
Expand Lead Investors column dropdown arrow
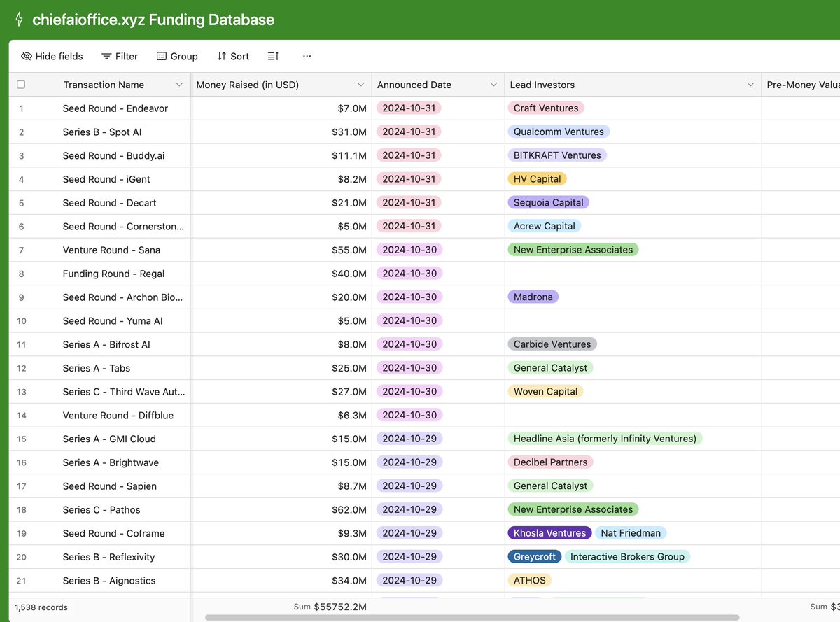point(750,85)
